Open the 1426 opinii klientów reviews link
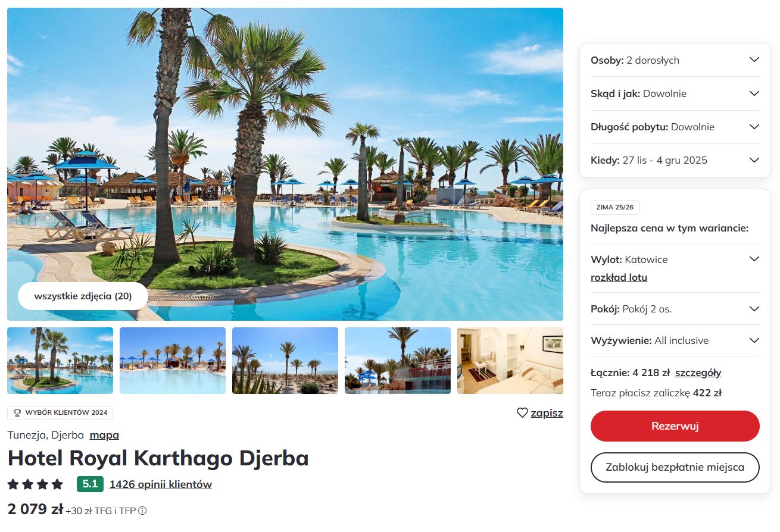This screenshot has height=532, width=780. (161, 484)
